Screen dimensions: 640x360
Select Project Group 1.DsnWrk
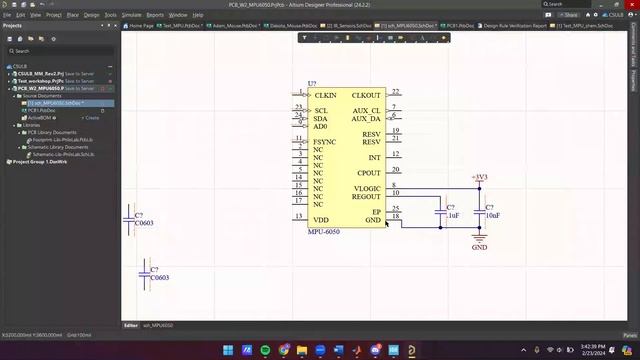point(40,162)
